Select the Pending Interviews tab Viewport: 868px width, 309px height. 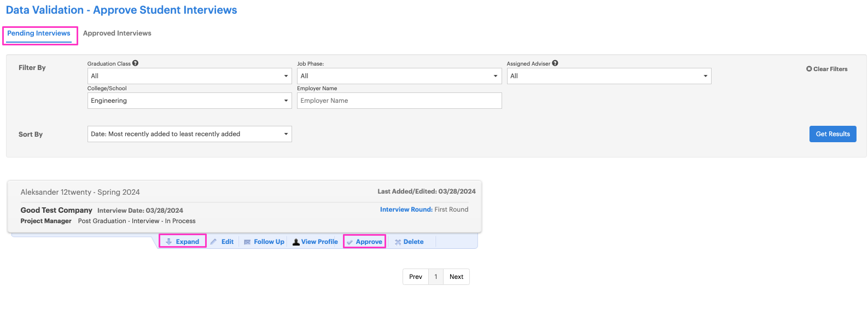(x=39, y=33)
